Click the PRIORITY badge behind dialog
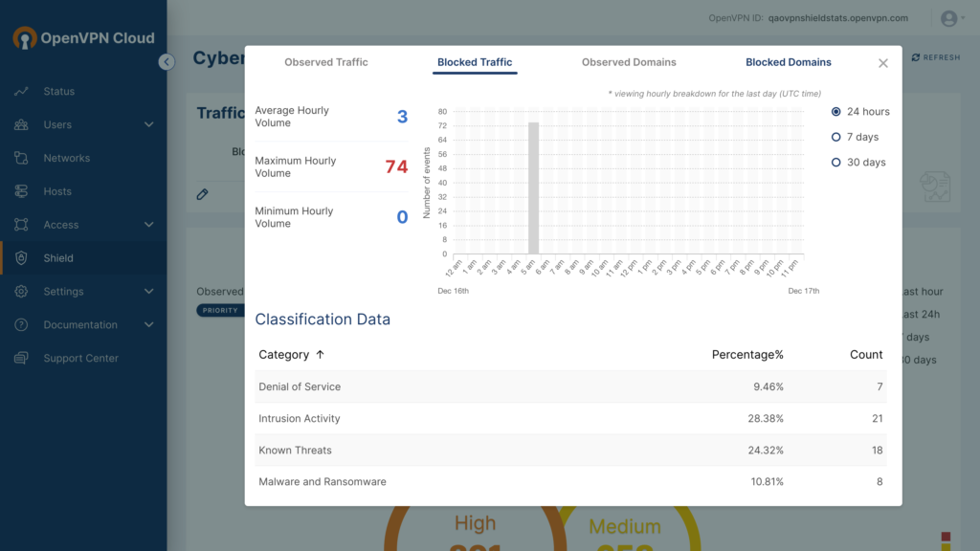The image size is (980, 551). 220,311
